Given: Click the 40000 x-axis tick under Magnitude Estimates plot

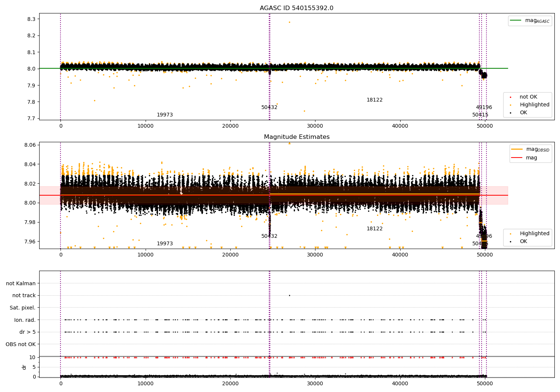Looking at the screenshot, I should 400,255.
